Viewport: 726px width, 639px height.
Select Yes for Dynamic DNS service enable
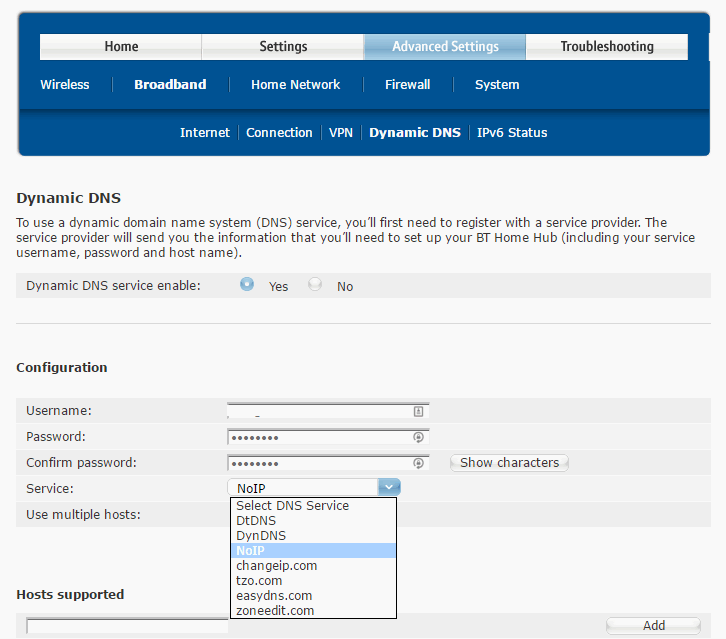(247, 285)
